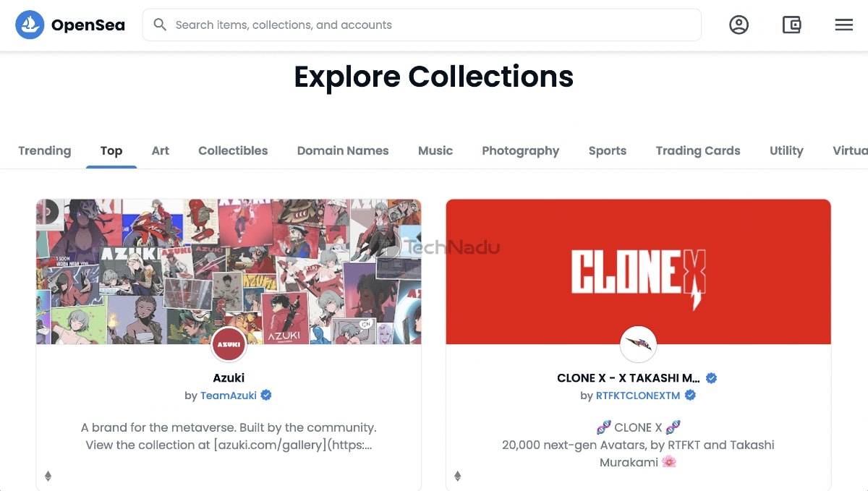Image resolution: width=868 pixels, height=491 pixels.
Task: Click the search magnifier icon
Action: point(160,25)
